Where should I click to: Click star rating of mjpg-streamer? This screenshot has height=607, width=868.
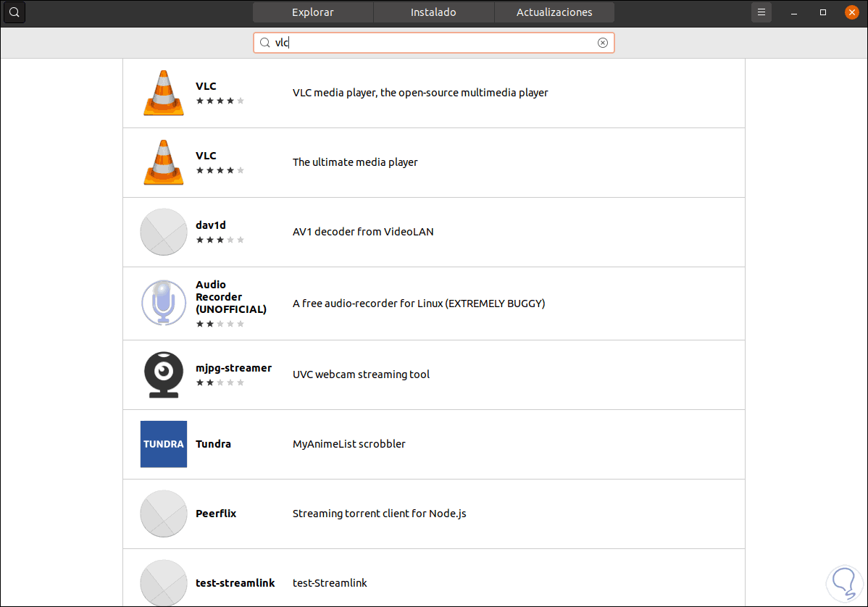220,382
